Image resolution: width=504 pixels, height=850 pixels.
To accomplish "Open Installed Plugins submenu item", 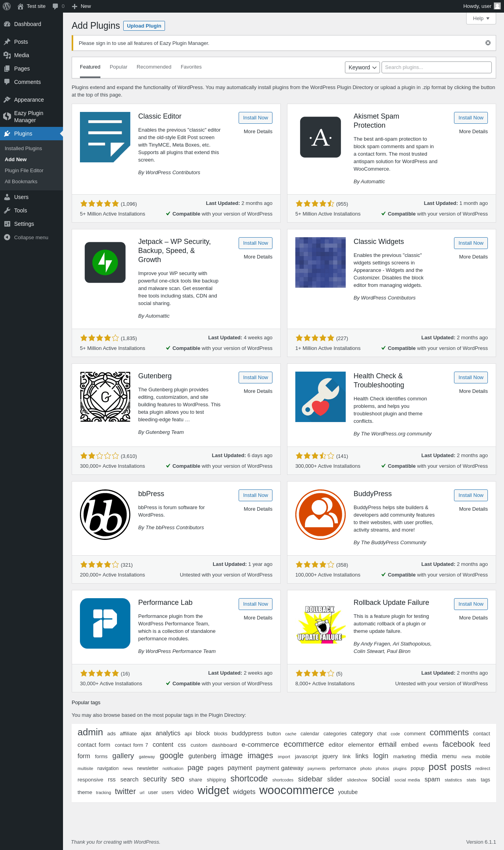I will [23, 149].
